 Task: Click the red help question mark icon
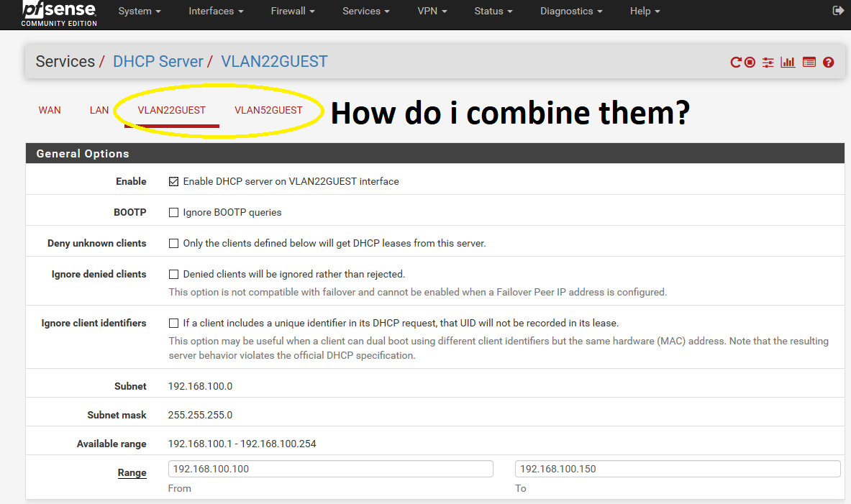point(828,63)
